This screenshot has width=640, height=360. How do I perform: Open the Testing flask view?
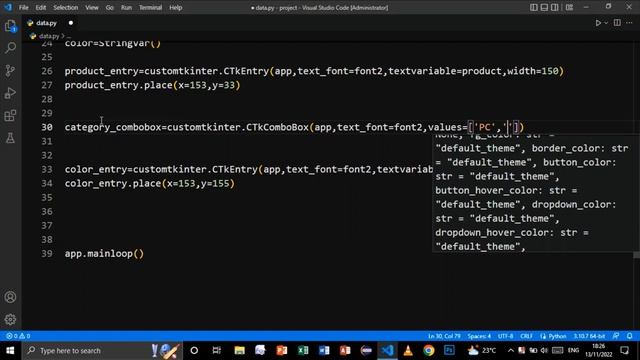click(x=11, y=138)
